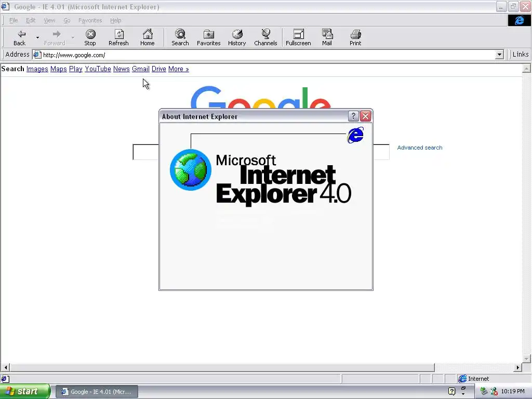This screenshot has height=399, width=532.
Task: Open the Back history dropdown arrow
Action: coord(37,37)
